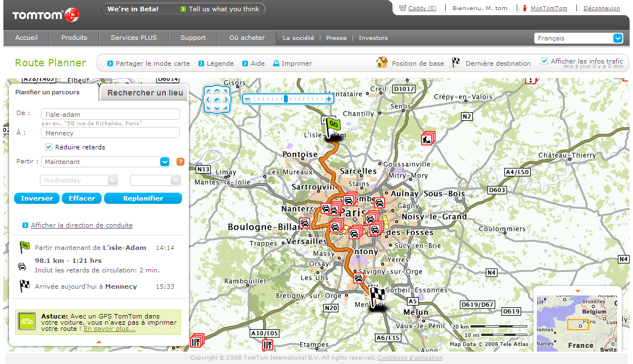
Task: Toggle the Afficher les infos trafic checkbox
Action: [544, 61]
